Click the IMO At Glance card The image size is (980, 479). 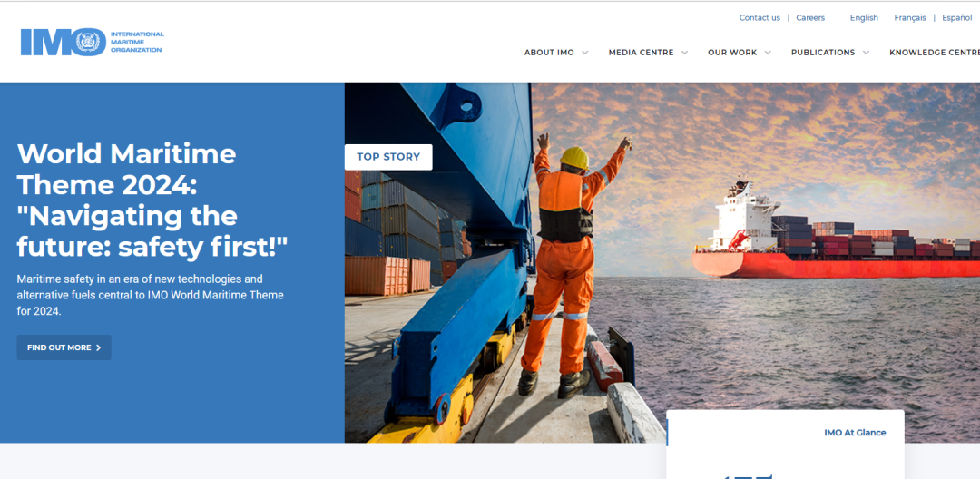click(x=785, y=444)
